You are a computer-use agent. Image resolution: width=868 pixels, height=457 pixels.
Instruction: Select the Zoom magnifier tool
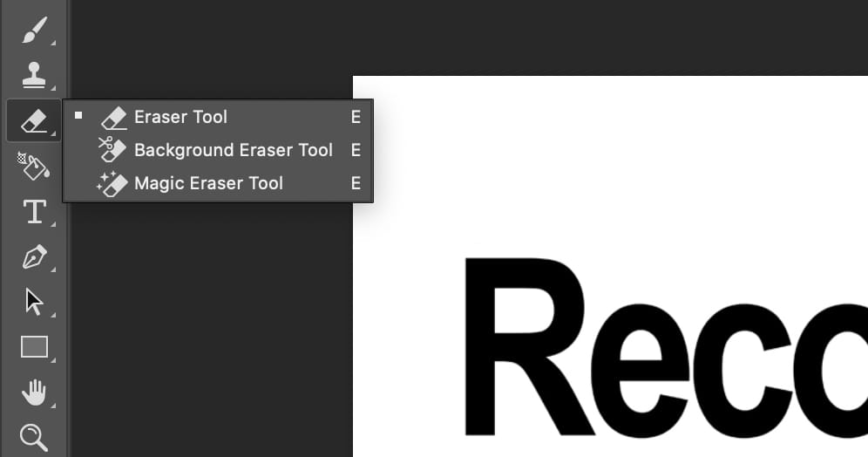(x=34, y=437)
